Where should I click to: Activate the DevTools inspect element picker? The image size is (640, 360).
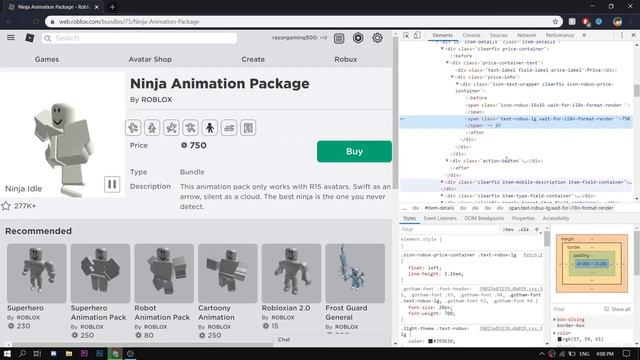point(406,36)
